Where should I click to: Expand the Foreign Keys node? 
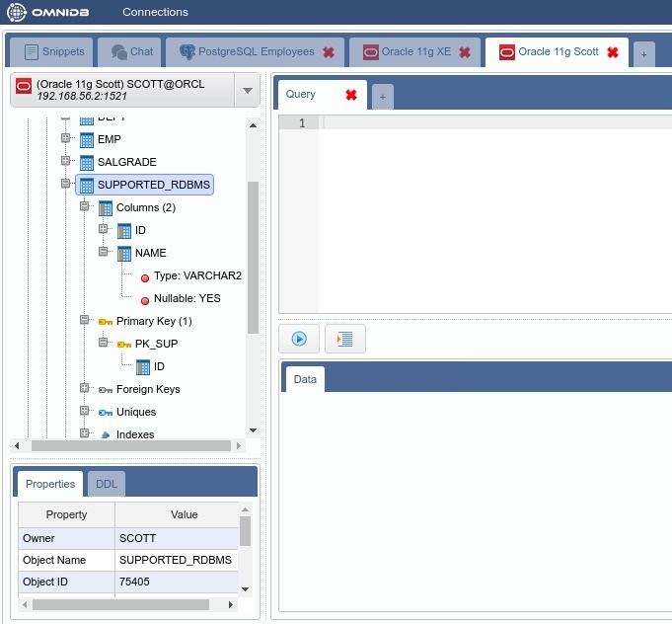pos(85,388)
